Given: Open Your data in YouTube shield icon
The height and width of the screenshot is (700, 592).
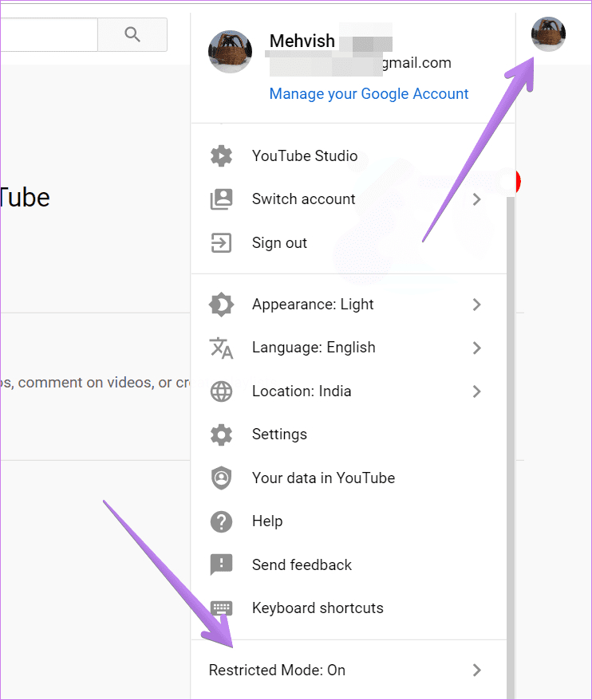Looking at the screenshot, I should pyautogui.click(x=221, y=478).
